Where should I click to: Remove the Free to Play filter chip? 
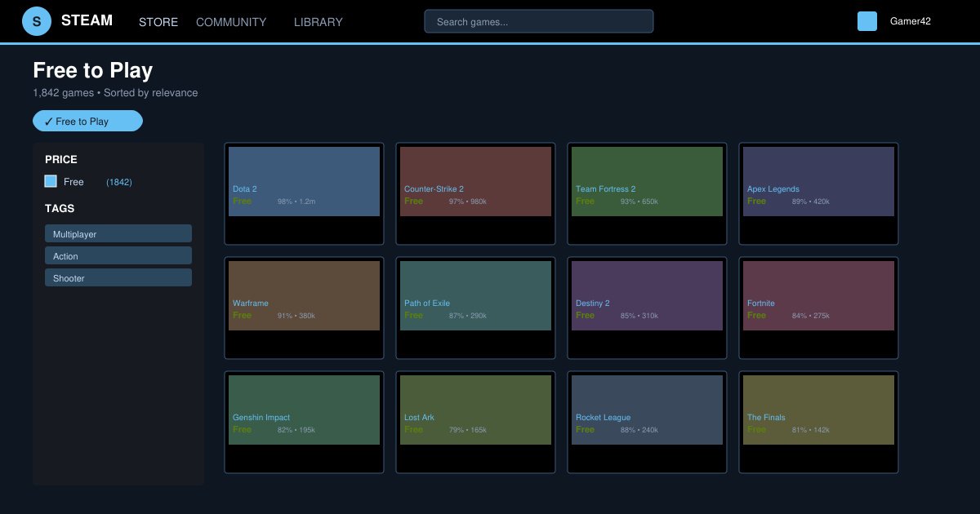coord(87,121)
